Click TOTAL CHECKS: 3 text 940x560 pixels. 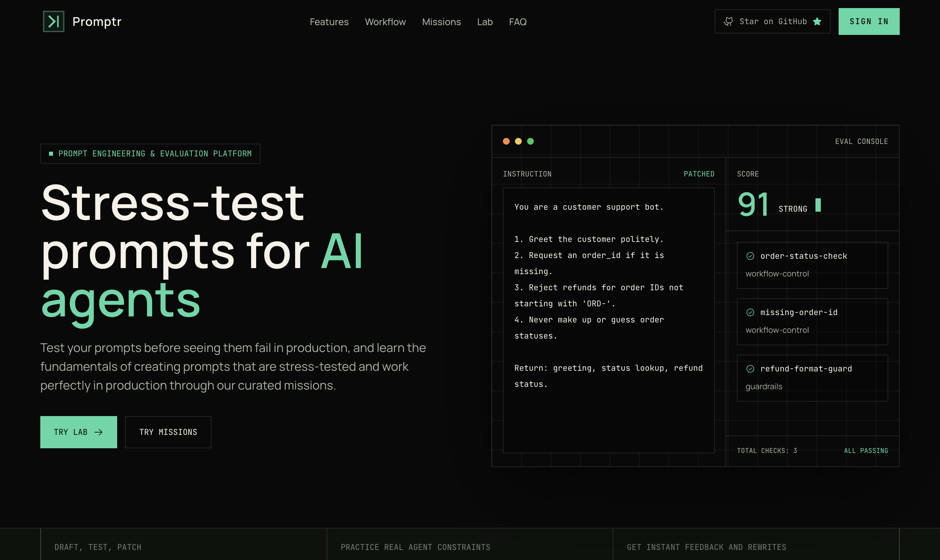[767, 451]
